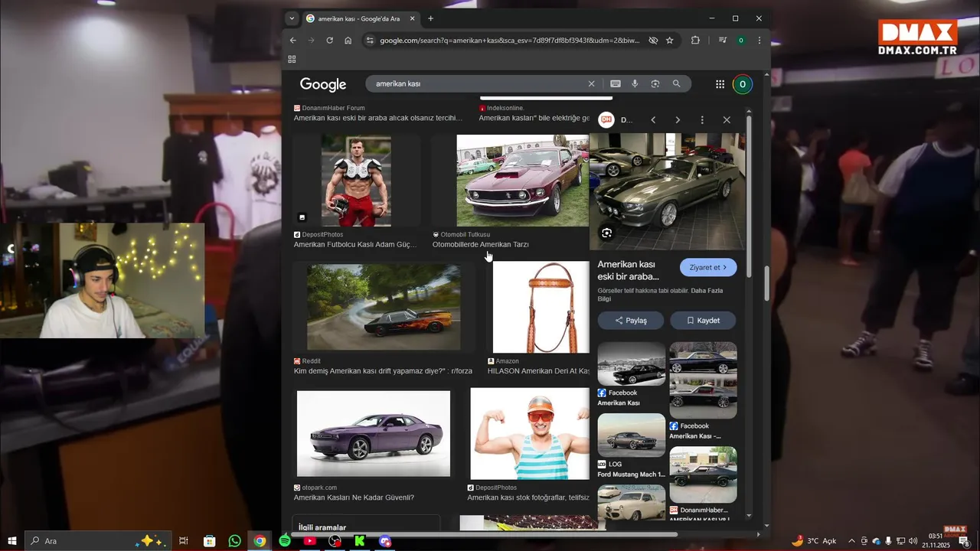The width and height of the screenshot is (980, 551).
Task: Search by image with Google Lens icon
Action: [x=655, y=84]
